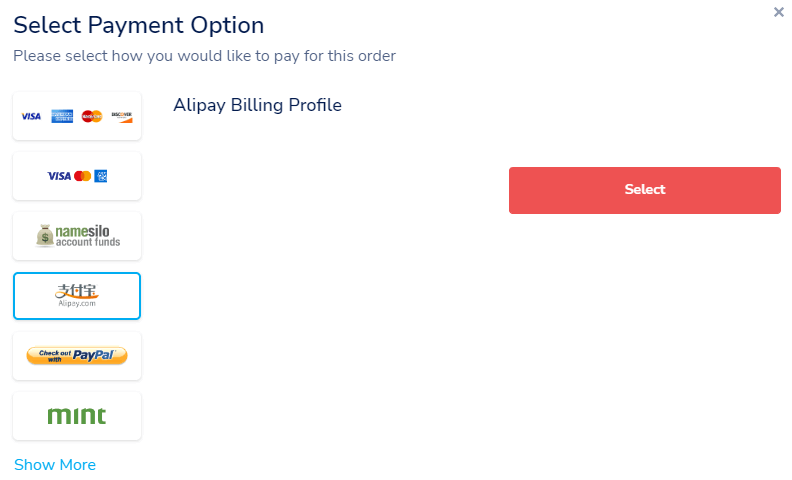Click the Discover logo in first card option

pos(122,117)
